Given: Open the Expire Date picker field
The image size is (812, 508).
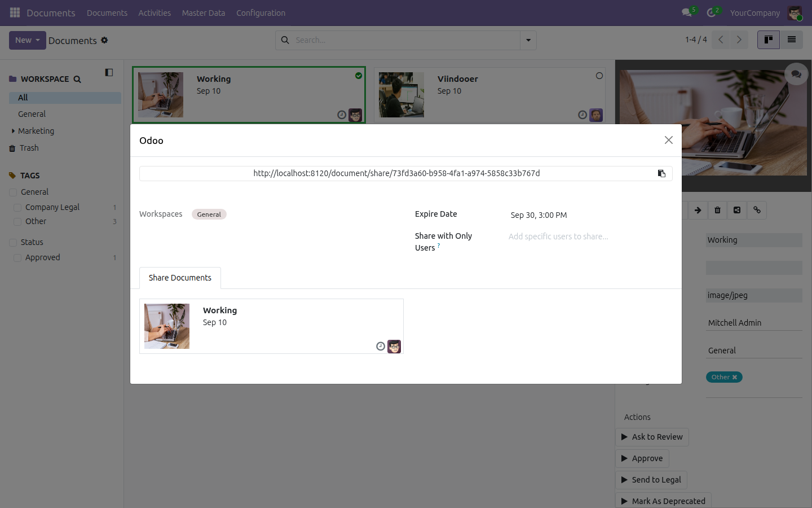Looking at the screenshot, I should pos(590,215).
